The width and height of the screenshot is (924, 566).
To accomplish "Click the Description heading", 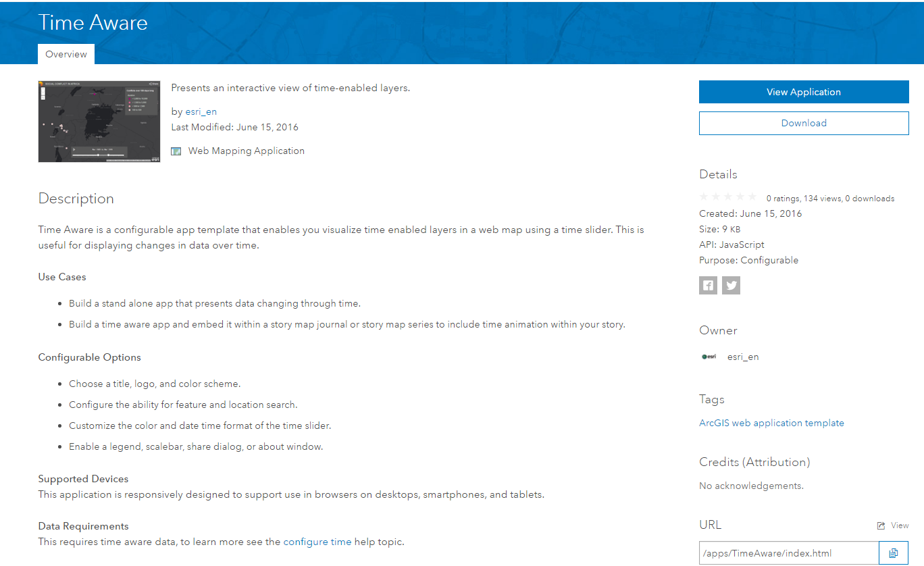I will 76,199.
